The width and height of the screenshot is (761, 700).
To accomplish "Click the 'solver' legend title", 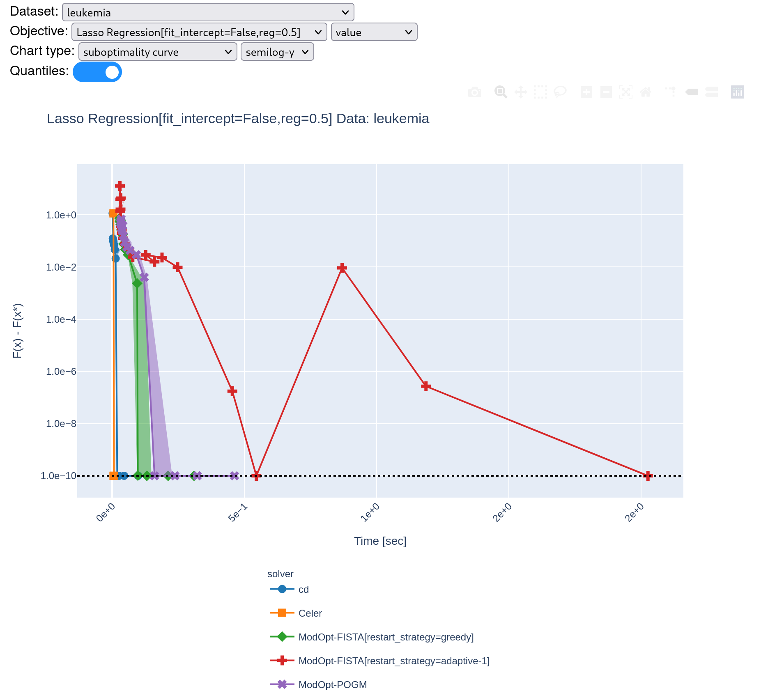I will coord(280,574).
